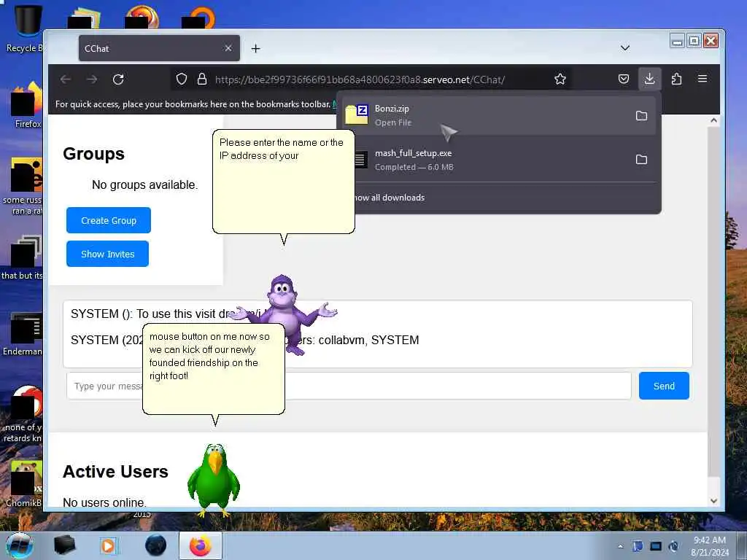The height and width of the screenshot is (560, 747).
Task: Open the black box taskbar icon
Action: (x=64, y=545)
